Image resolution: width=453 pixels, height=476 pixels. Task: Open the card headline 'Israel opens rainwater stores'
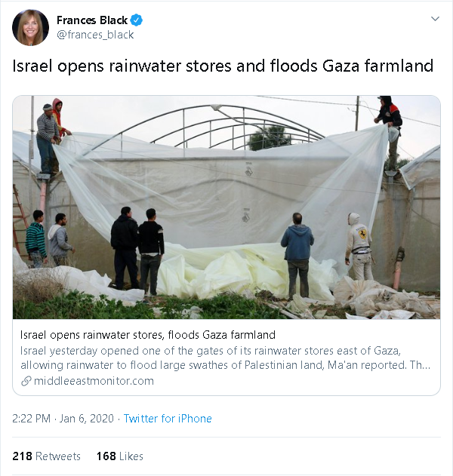tap(148, 334)
